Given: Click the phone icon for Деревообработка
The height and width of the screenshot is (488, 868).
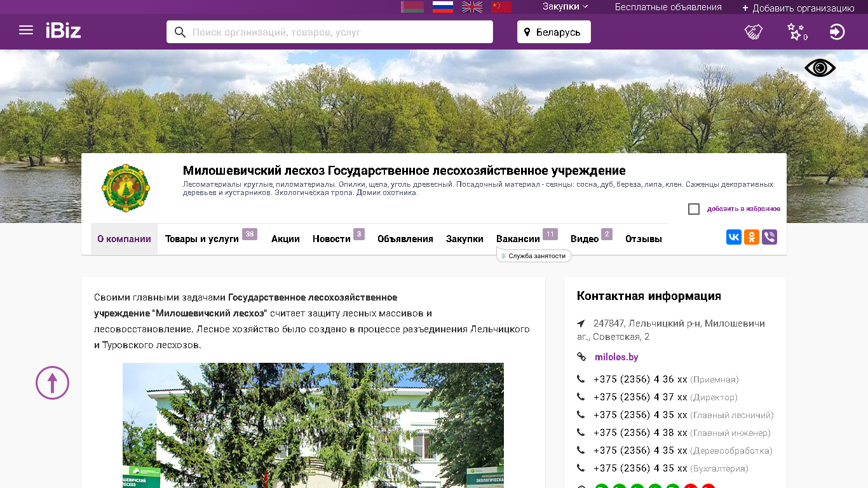Looking at the screenshot, I should pos(581,451).
